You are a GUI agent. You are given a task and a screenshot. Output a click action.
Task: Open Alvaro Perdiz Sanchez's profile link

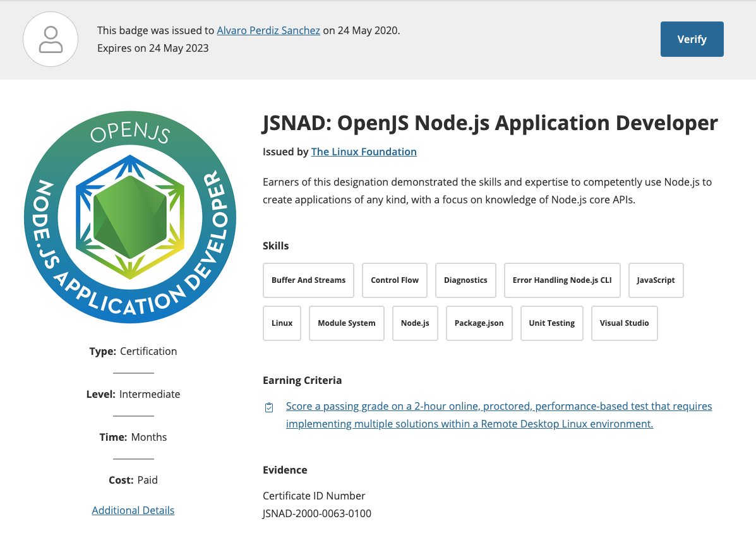[268, 30]
